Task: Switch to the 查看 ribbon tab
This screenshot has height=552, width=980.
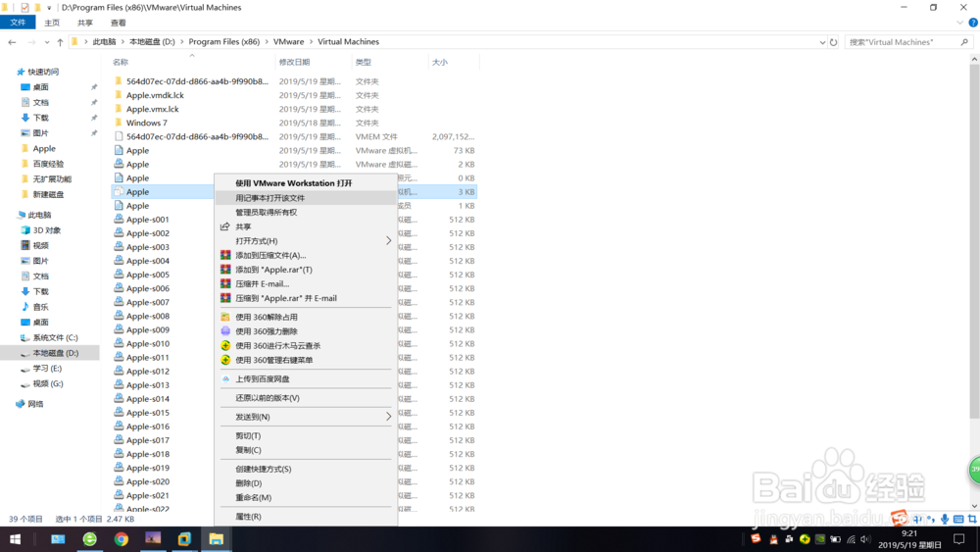Action: coord(119,23)
